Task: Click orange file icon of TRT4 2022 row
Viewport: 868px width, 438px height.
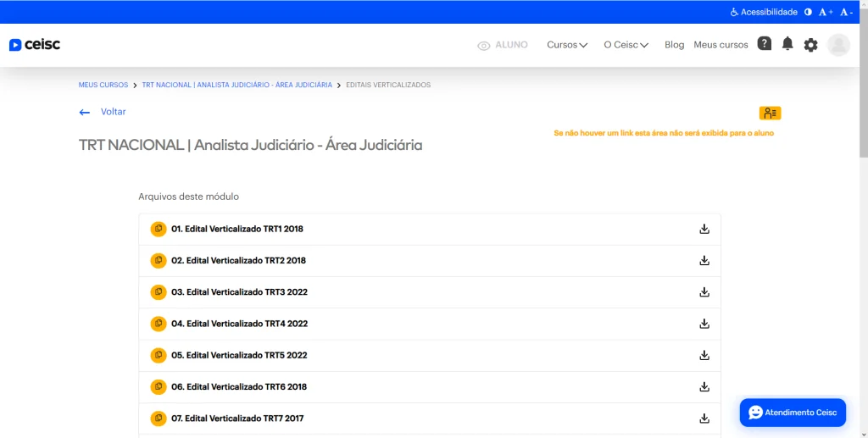Action: click(159, 324)
